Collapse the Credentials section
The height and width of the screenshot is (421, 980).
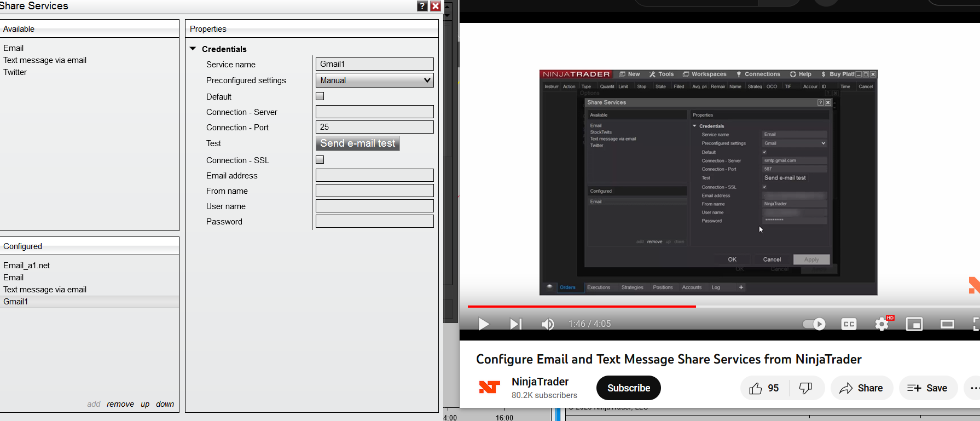click(193, 49)
